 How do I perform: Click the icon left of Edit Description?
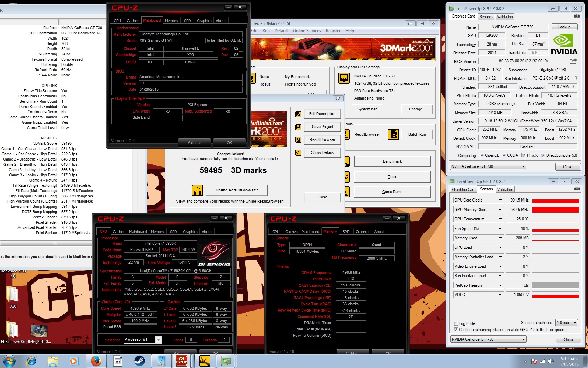[x=298, y=114]
